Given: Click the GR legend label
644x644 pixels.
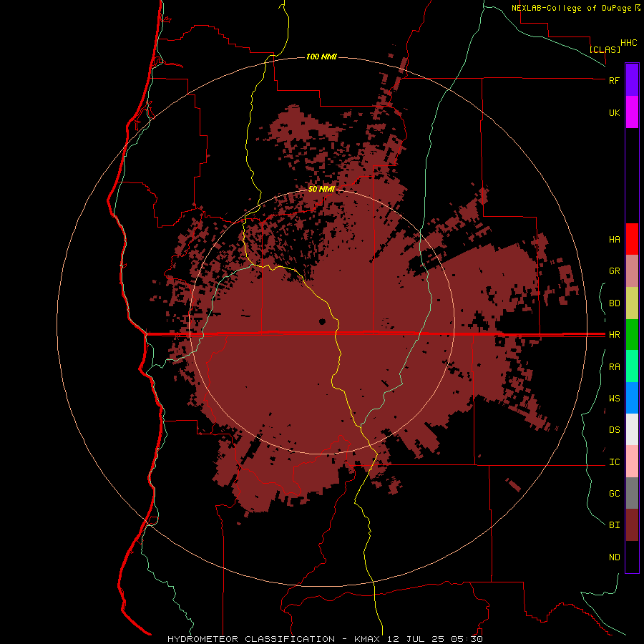Looking at the screenshot, I should (614, 271).
